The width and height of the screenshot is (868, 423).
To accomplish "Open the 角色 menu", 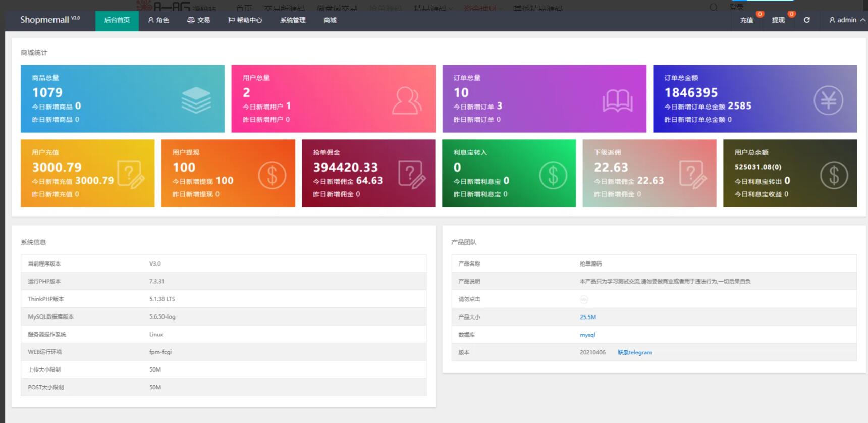I will [x=158, y=20].
